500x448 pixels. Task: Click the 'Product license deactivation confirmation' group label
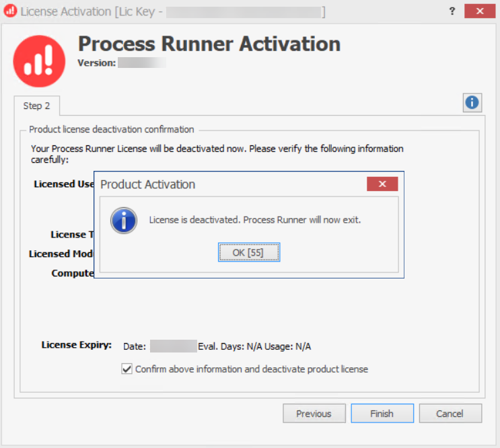111,129
